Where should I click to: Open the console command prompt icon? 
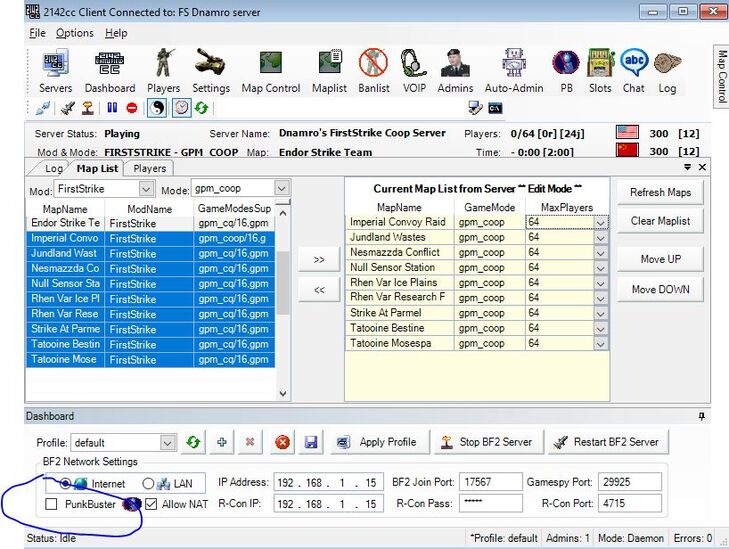tap(495, 108)
